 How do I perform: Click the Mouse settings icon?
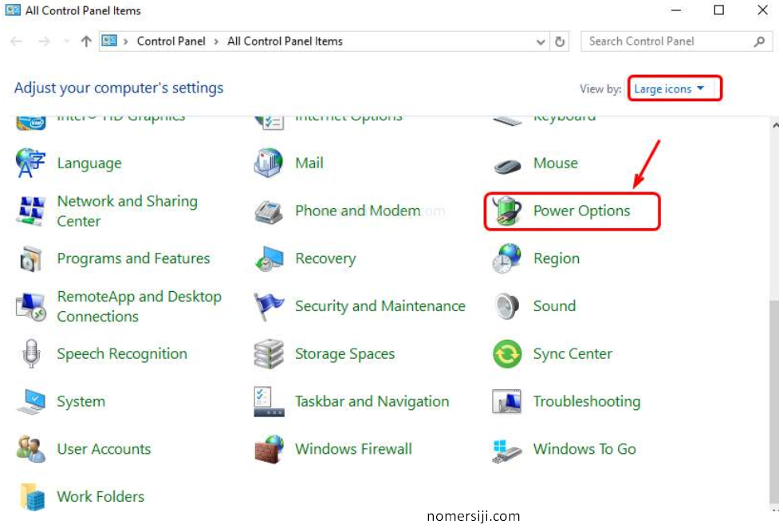(507, 164)
